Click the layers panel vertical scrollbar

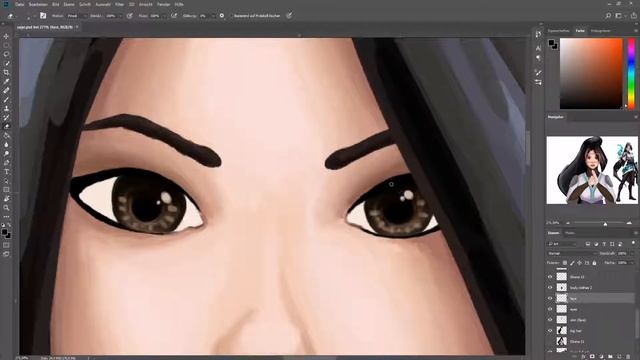pyautogui.click(x=636, y=322)
